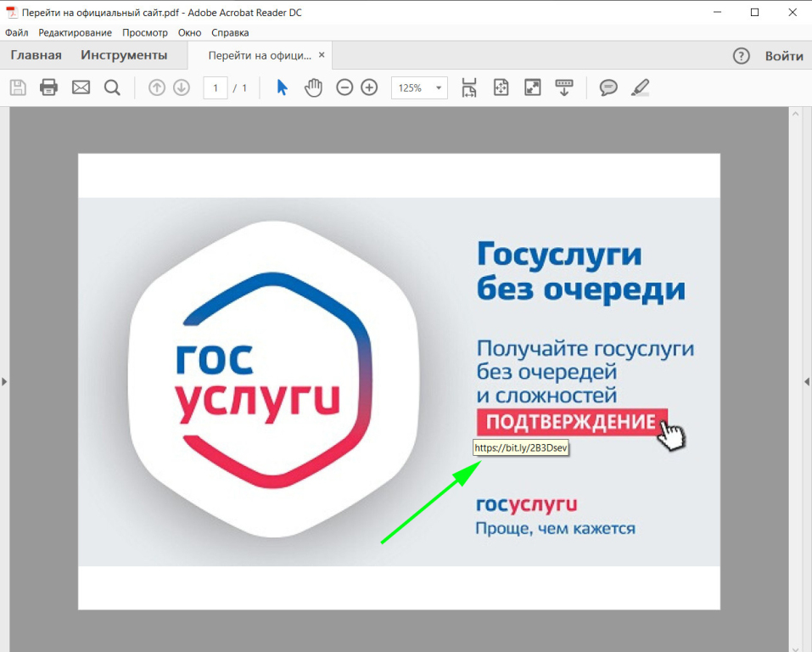Click the current page number field

(216, 87)
